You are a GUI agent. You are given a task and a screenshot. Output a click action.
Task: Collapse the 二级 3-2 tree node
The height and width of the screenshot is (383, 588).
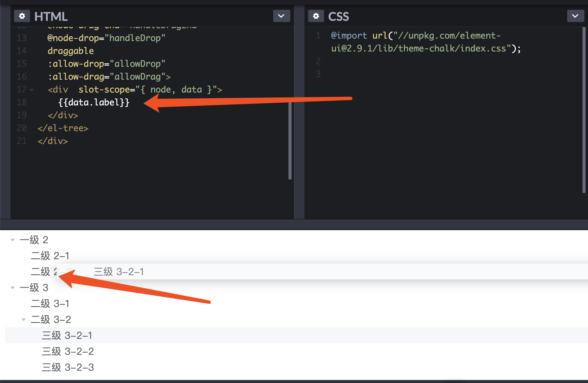pyautogui.click(x=24, y=319)
